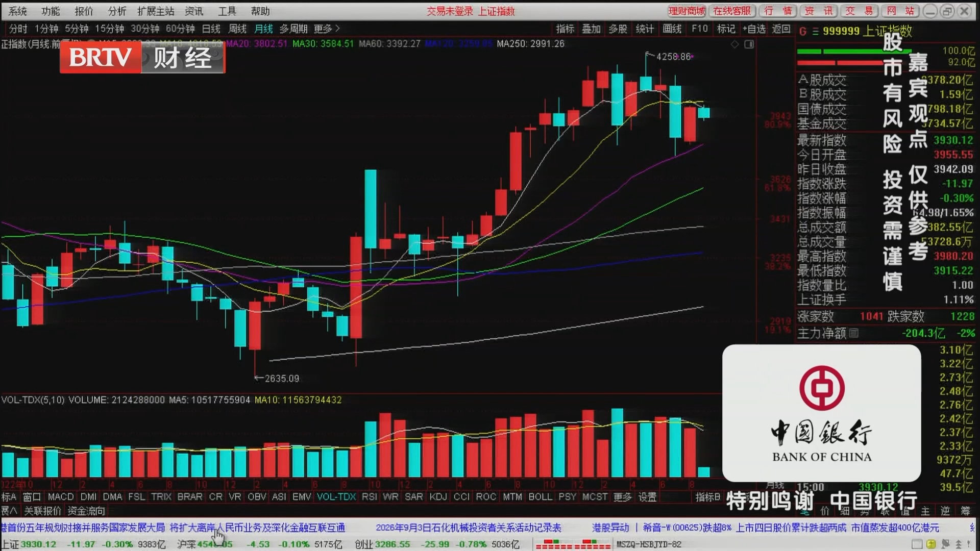Expand the 更多 indicators list
Screen dimensions: 980x551
click(x=622, y=497)
